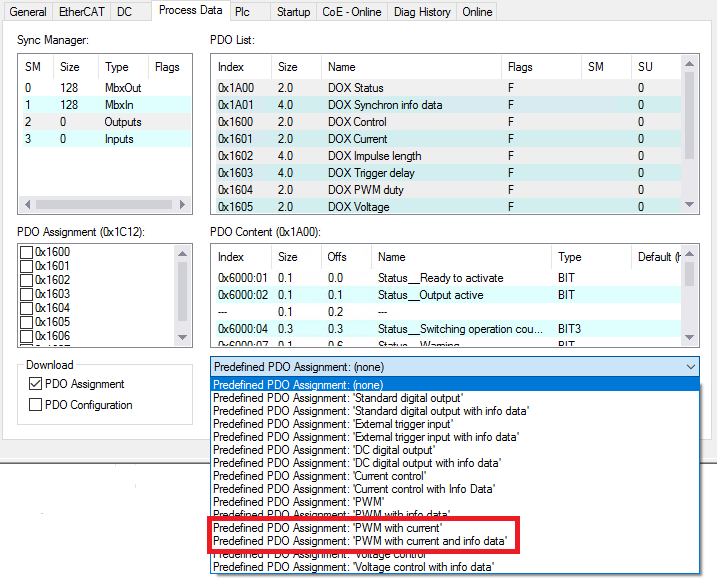Image resolution: width=717 pixels, height=580 pixels.
Task: Click PDO Content scroll down arrow
Action: (690, 338)
